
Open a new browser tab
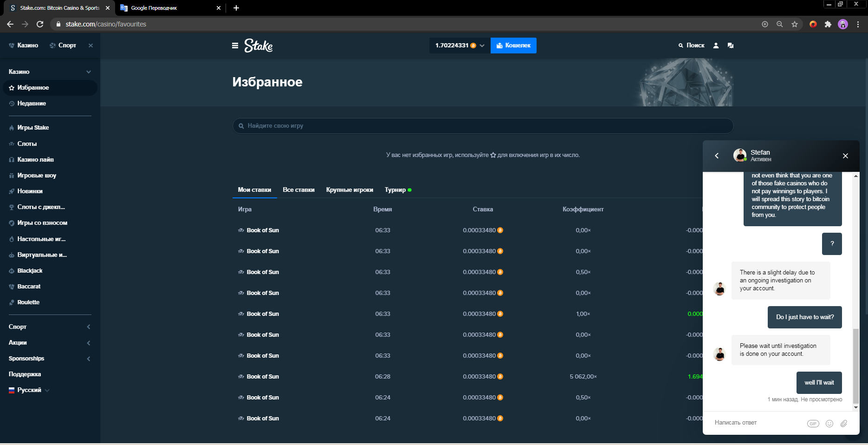pos(236,8)
